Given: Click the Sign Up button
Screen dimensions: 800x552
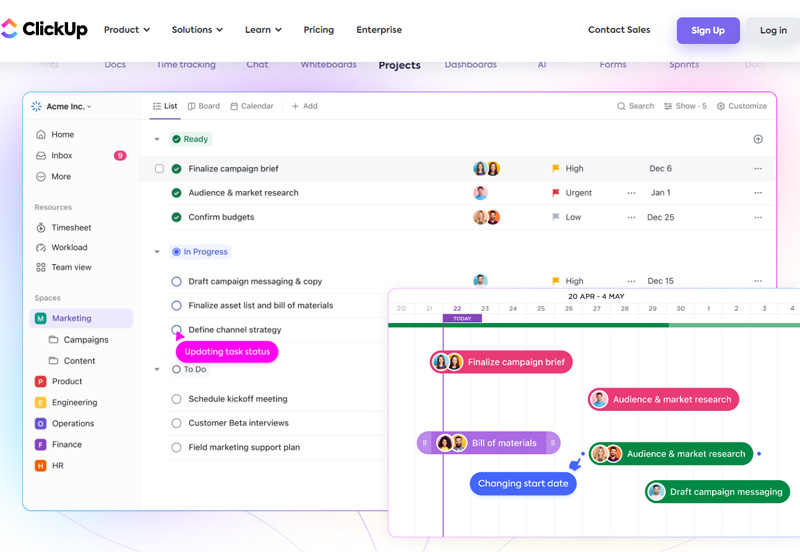Looking at the screenshot, I should tap(708, 30).
